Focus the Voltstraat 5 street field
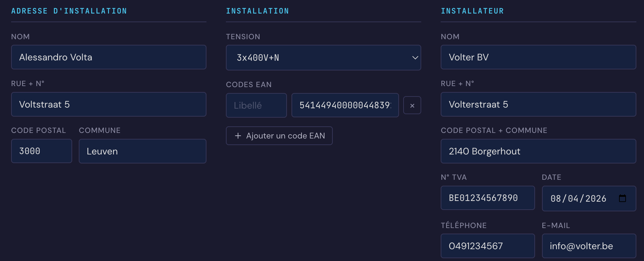644x261 pixels. (x=109, y=104)
